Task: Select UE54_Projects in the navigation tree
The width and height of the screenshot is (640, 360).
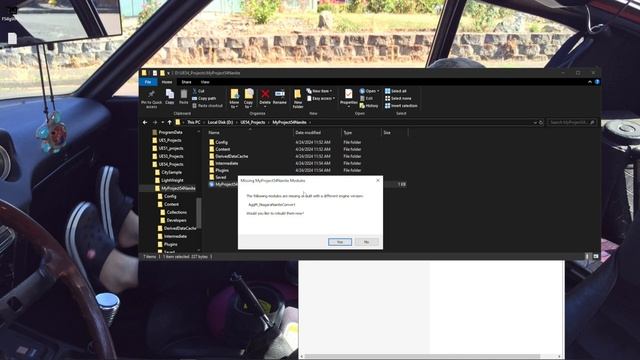Action: pos(171,164)
